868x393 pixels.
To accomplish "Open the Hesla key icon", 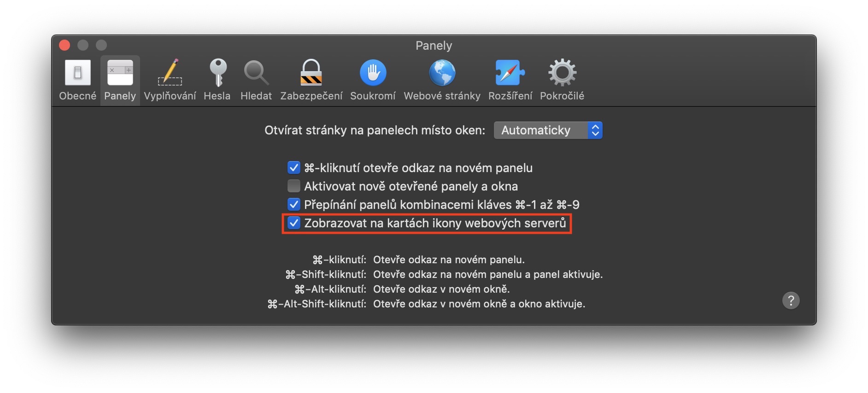I will pyautogui.click(x=217, y=73).
